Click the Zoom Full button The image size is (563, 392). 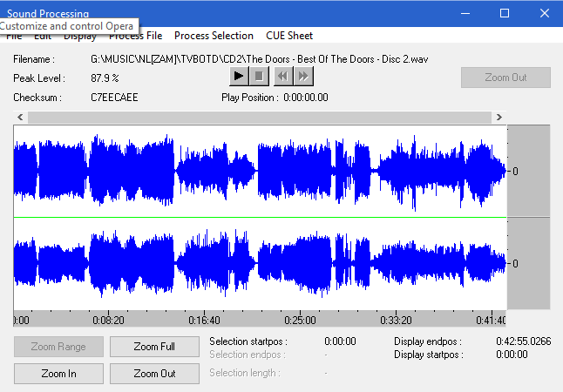(154, 347)
